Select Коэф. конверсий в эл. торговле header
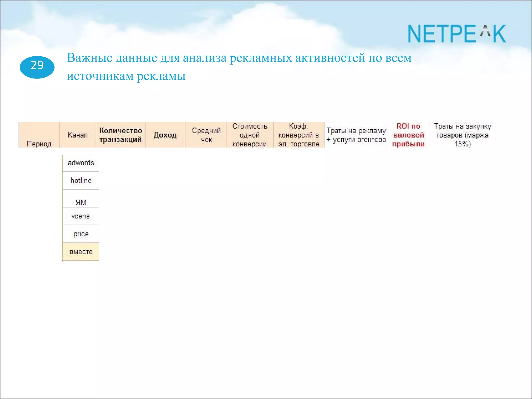The image size is (532, 399). [x=299, y=135]
